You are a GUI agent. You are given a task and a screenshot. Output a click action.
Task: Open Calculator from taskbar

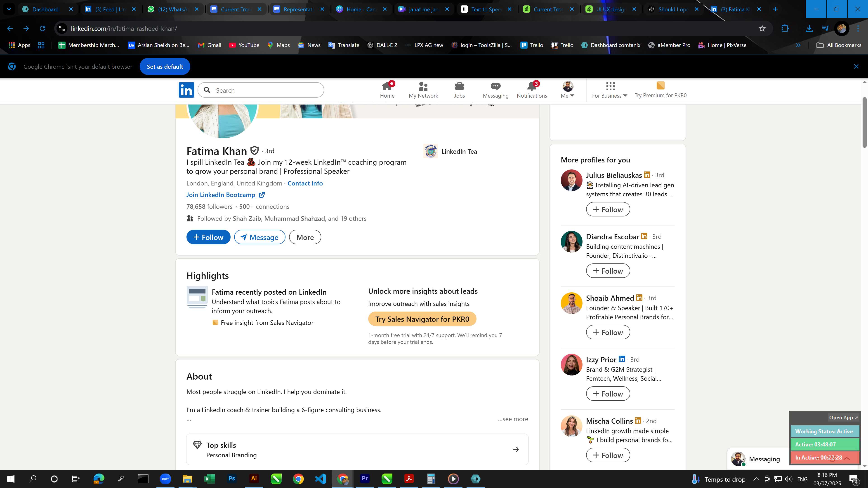pyautogui.click(x=431, y=479)
